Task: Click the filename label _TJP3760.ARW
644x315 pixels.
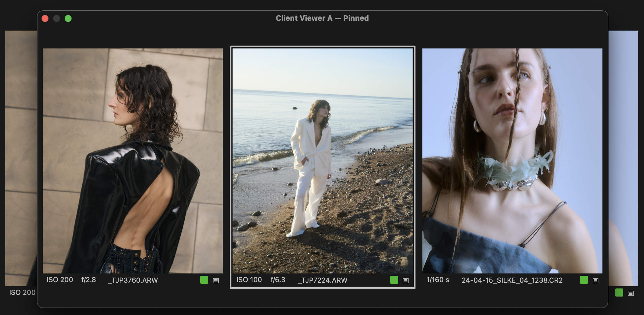Action: click(x=133, y=280)
